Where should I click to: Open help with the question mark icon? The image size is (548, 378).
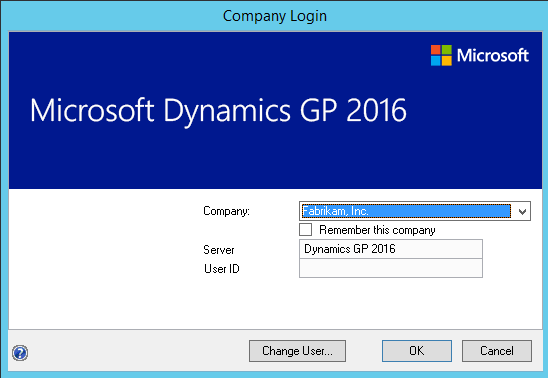[x=20, y=353]
